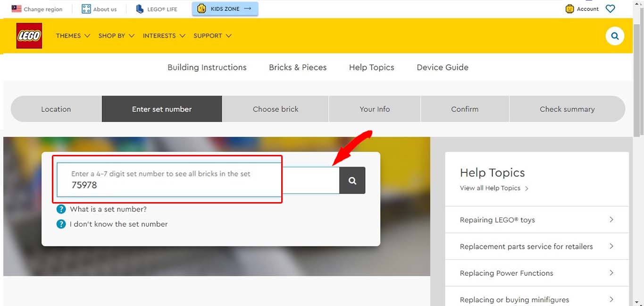644x306 pixels.
Task: Select the Your Info step
Action: [375, 109]
